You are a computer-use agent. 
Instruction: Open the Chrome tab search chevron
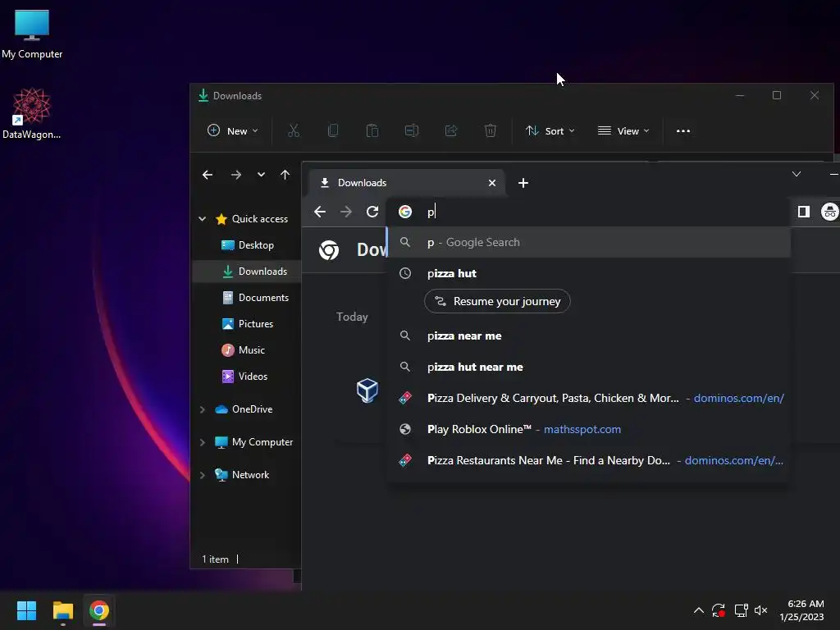tap(797, 174)
